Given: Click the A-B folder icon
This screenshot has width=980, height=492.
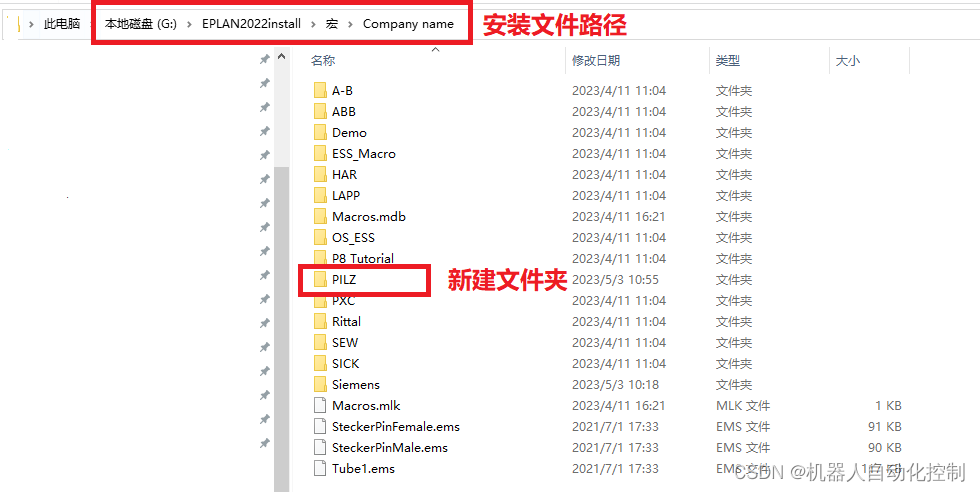Looking at the screenshot, I should pos(320,91).
